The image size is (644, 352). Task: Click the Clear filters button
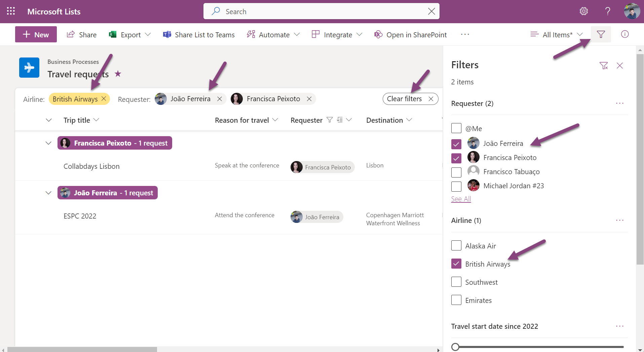point(410,99)
